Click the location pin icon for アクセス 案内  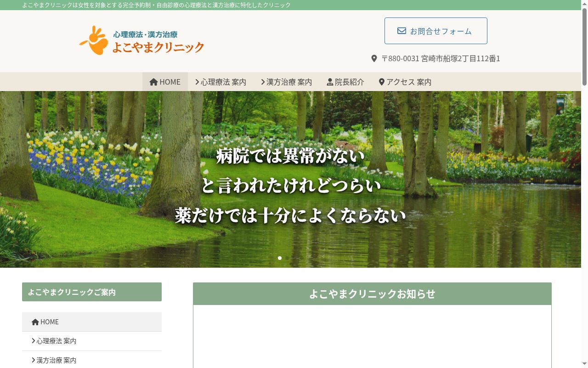381,82
